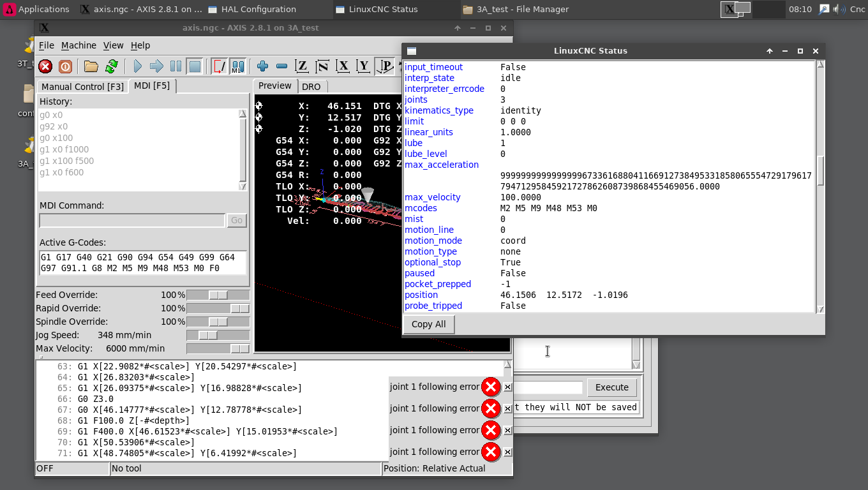Viewport: 868px width, 490px height.
Task: Select the Preview tab
Action: coord(275,85)
